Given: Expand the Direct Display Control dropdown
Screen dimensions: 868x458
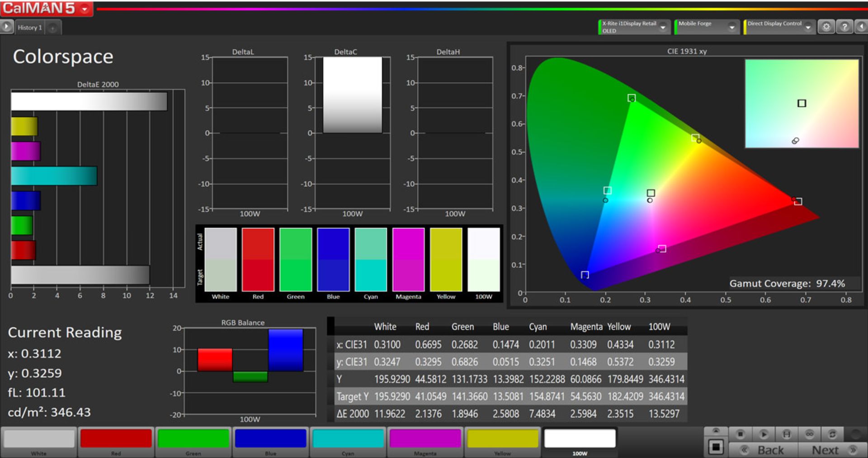Looking at the screenshot, I should pyautogui.click(x=808, y=28).
